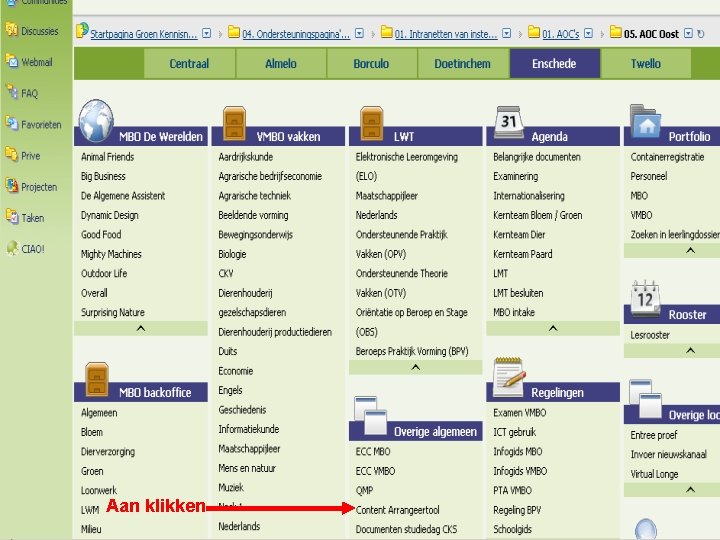Collapse the Rooster list

690,351
